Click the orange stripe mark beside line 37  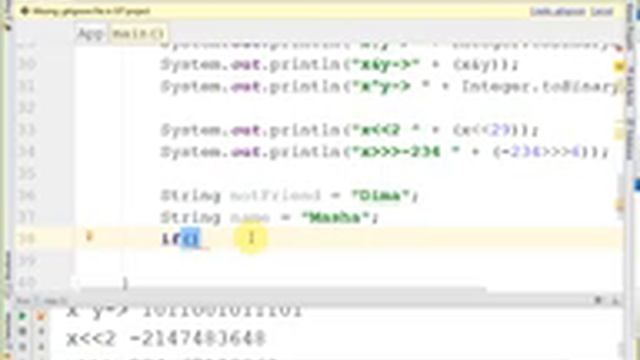pos(620,207)
